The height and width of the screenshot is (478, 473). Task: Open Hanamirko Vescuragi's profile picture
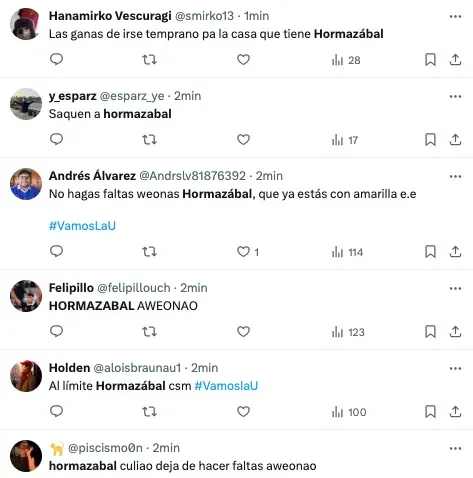(26, 24)
